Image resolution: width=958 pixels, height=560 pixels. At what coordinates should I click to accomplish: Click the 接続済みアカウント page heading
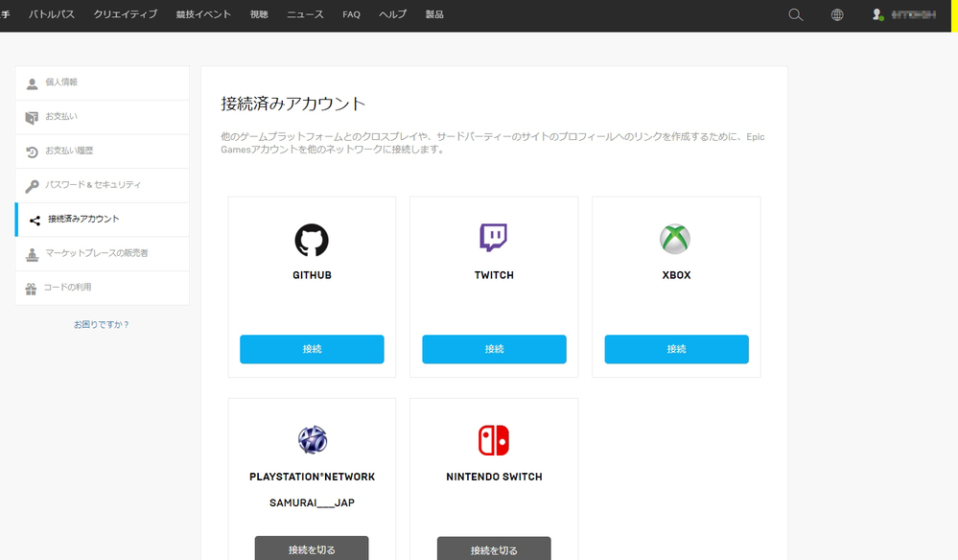(292, 104)
